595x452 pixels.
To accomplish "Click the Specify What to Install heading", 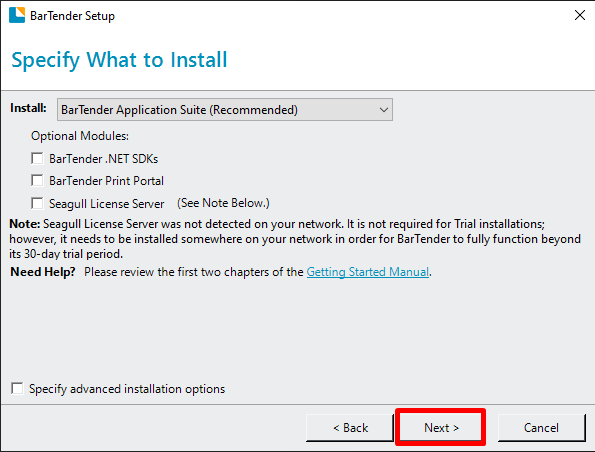I will click(119, 60).
